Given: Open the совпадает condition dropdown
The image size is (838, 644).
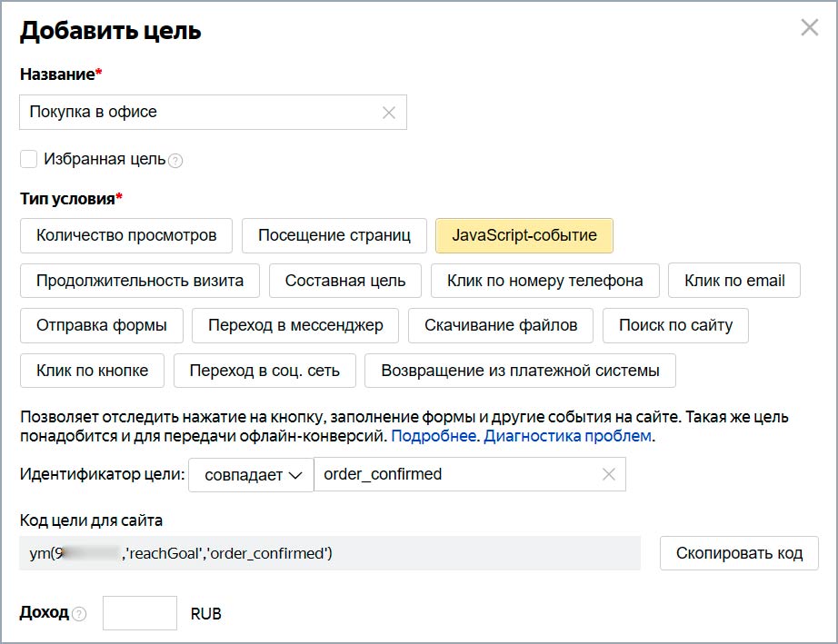Looking at the screenshot, I should [251, 474].
